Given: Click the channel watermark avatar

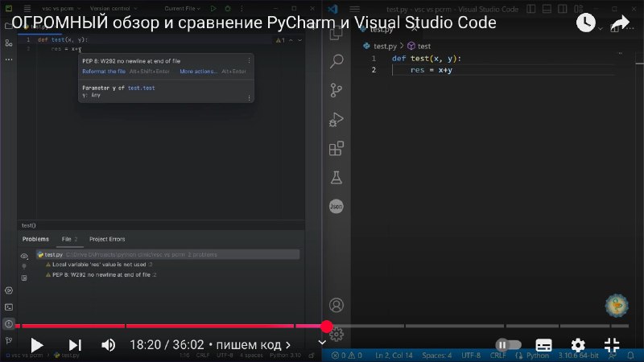Looking at the screenshot, I should pos(617,306).
